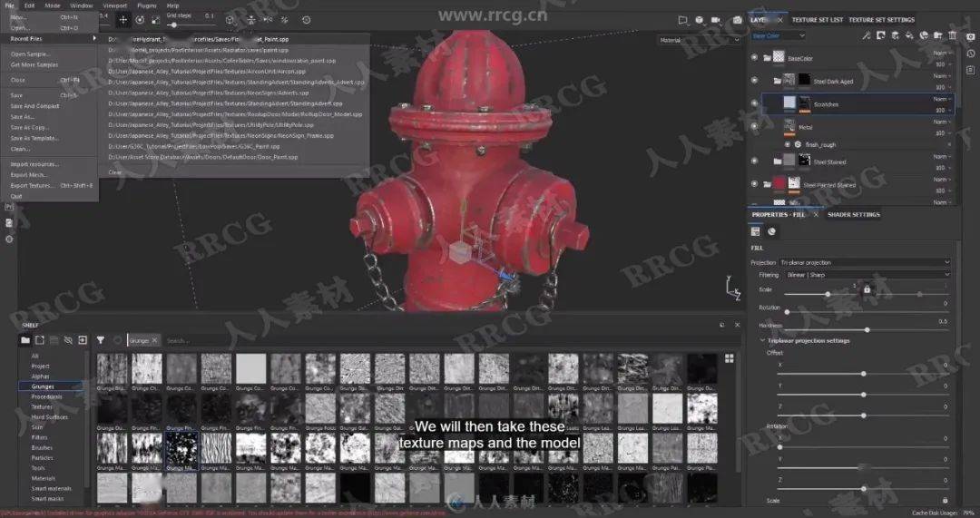Hide the Steel Dark Aged layer
980x518 pixels.
click(x=754, y=81)
